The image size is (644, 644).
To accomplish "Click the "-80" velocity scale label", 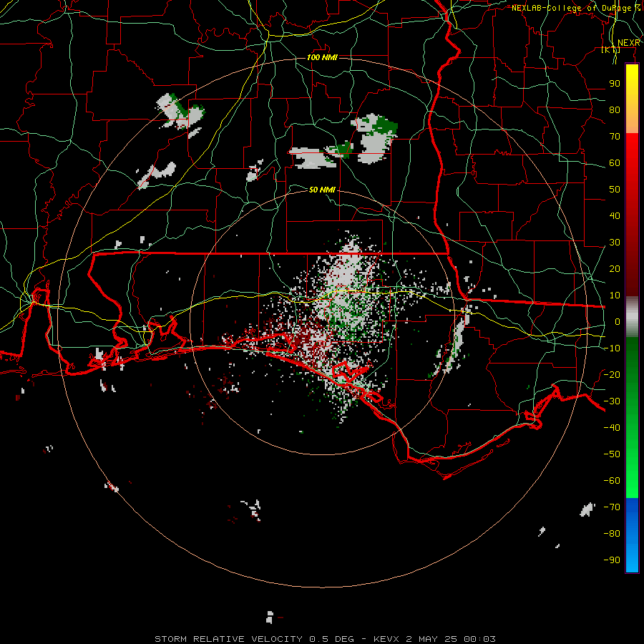I will 612,534.
